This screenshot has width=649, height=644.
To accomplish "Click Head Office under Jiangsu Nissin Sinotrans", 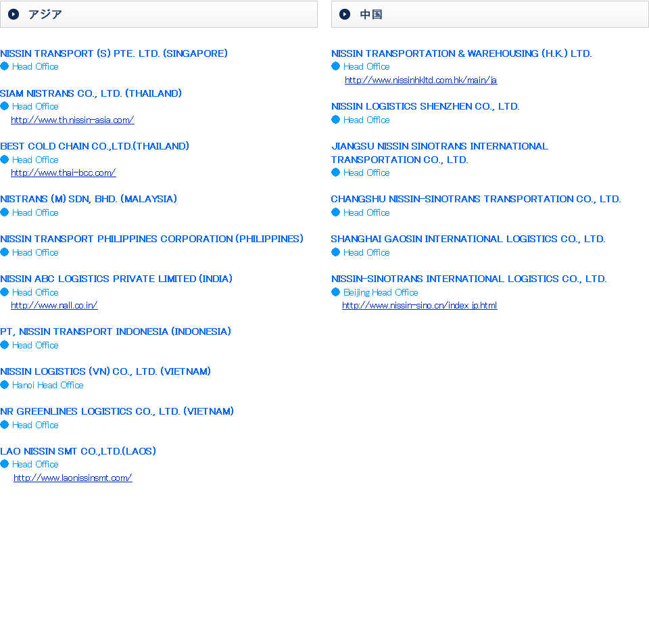I will tap(366, 172).
